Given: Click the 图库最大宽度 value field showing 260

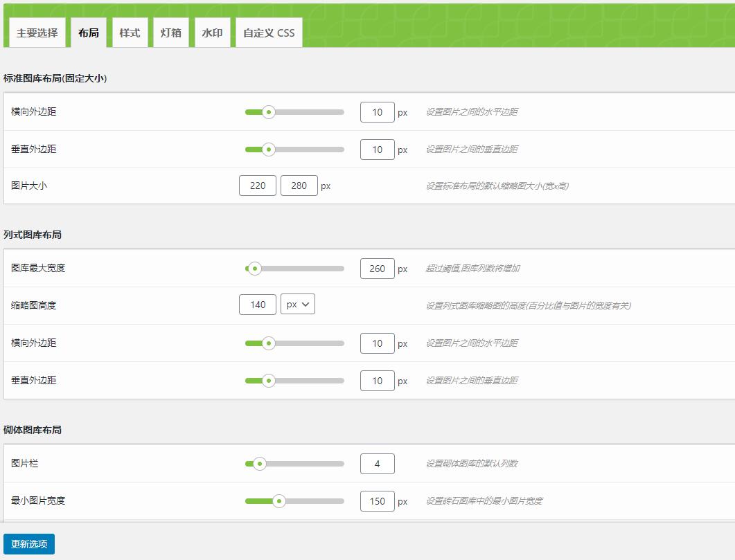Looking at the screenshot, I should (x=378, y=269).
